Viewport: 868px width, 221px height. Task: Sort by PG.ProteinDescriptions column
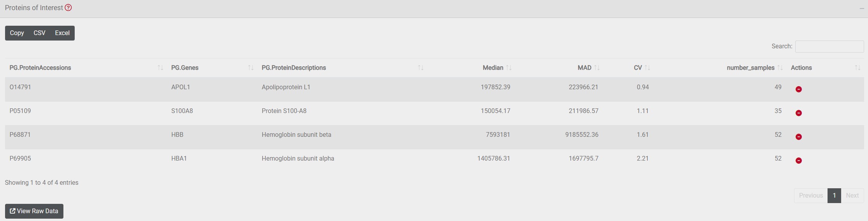point(294,68)
